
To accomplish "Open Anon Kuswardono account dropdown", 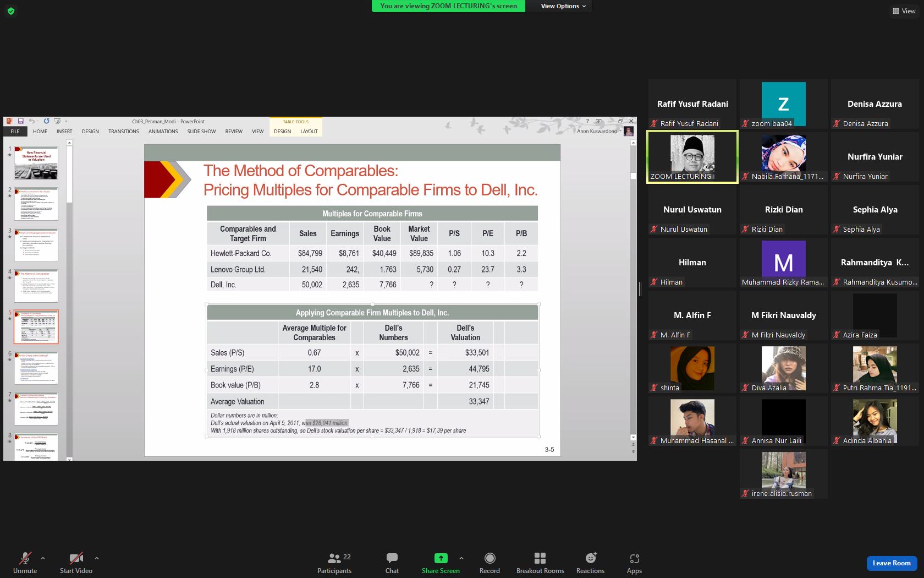I will point(599,132).
